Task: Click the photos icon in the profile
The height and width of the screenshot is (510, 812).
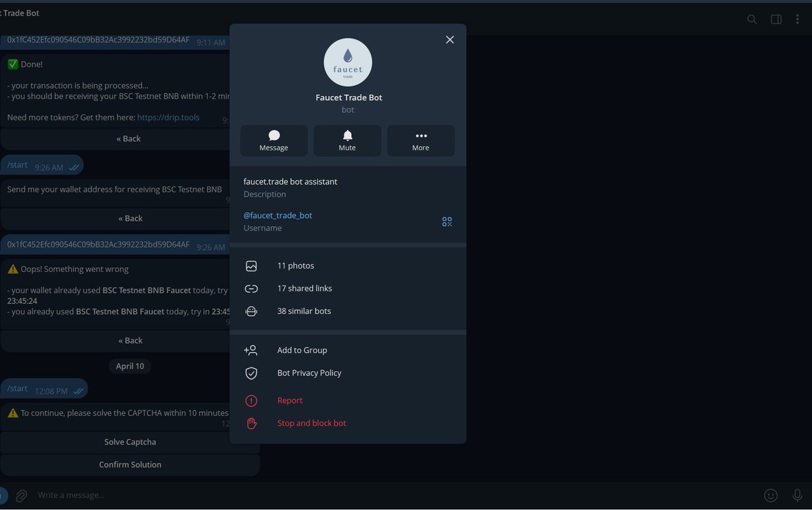Action: 251,266
